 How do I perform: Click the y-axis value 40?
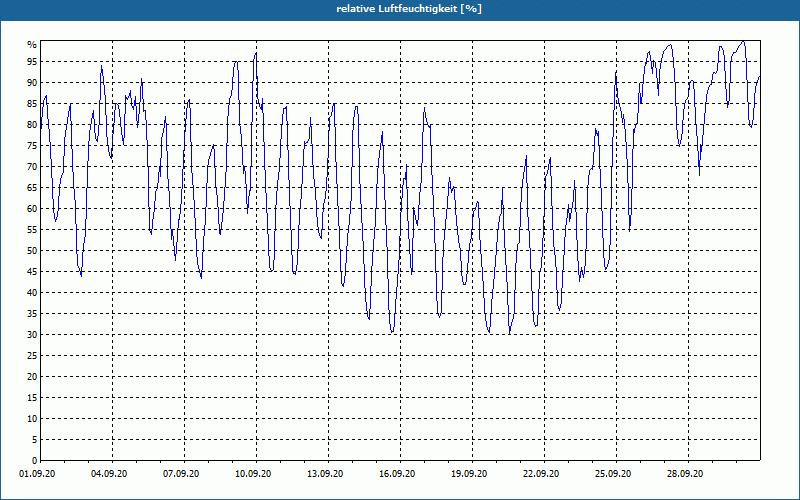coord(32,292)
